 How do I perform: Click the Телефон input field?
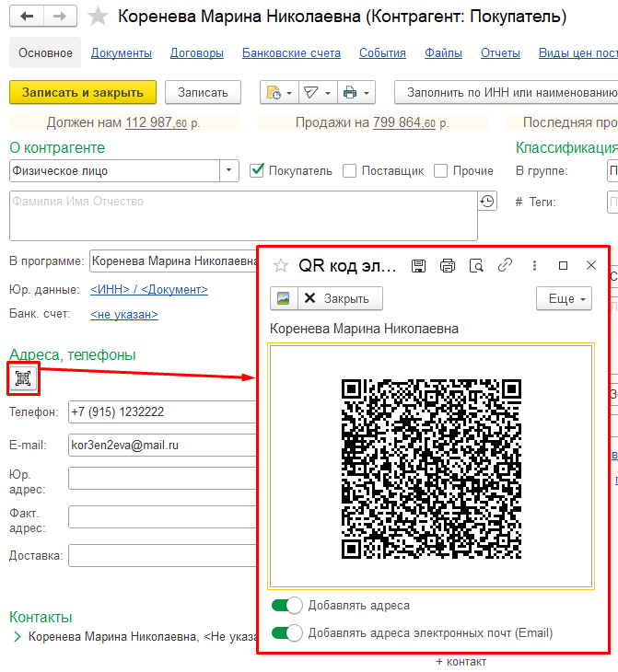pyautogui.click(x=162, y=411)
